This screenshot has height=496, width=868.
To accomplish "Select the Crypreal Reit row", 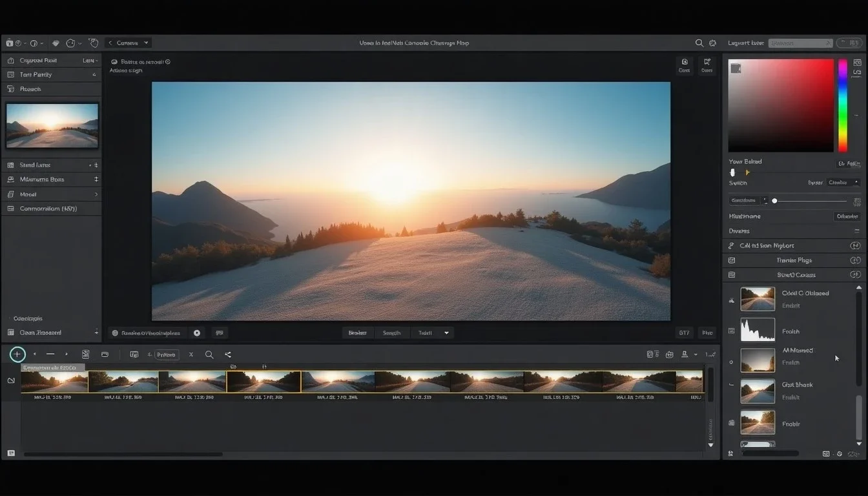I will (x=52, y=60).
